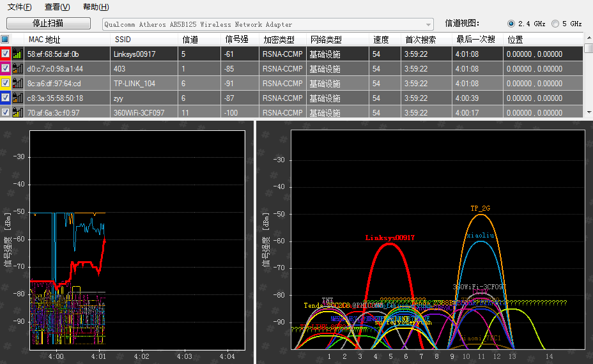Screen dimensions: 593x364
Task: Sort by SSID column header
Action: pos(144,40)
